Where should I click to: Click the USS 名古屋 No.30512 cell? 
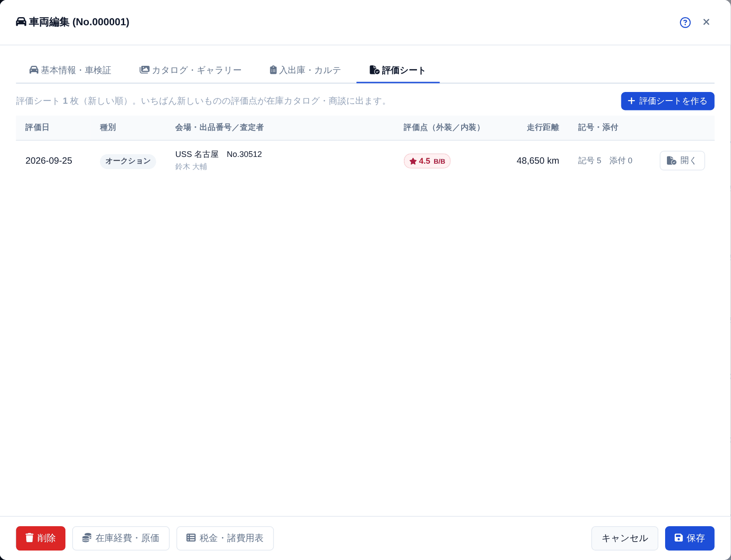coord(218,154)
